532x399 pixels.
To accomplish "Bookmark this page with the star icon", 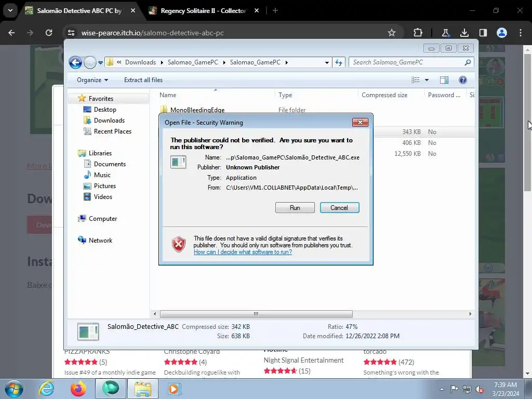I will click(x=392, y=33).
